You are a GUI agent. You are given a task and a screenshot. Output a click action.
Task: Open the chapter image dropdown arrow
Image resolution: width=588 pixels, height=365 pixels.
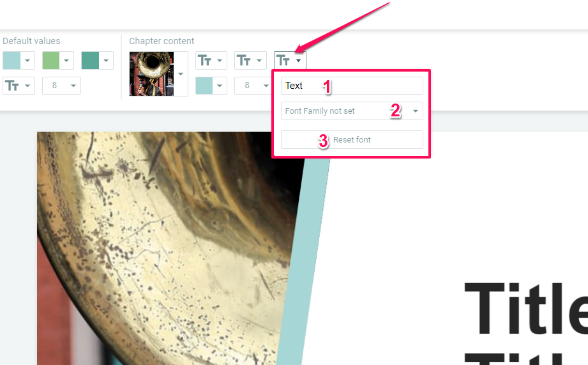pyautogui.click(x=181, y=74)
